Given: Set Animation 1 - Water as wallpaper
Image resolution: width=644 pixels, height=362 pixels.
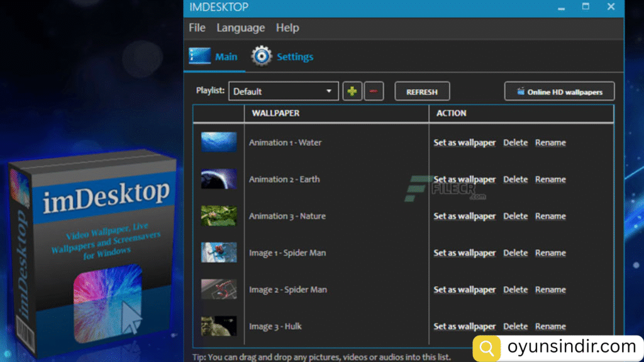Looking at the screenshot, I should [464, 143].
